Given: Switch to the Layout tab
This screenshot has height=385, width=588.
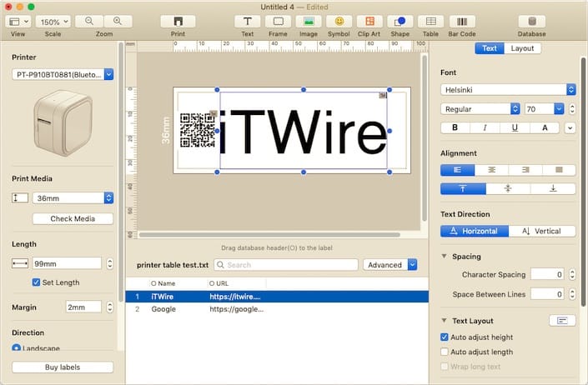Looking at the screenshot, I should pos(522,48).
